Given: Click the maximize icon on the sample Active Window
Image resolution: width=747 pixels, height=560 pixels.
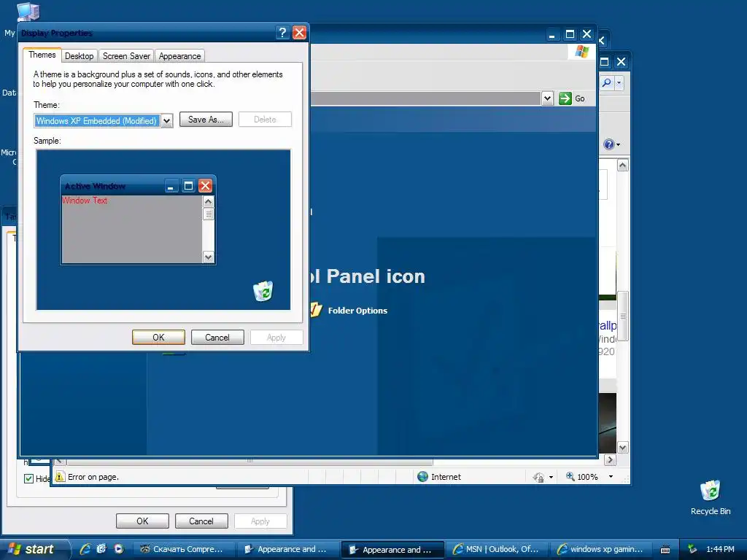Looking at the screenshot, I should coord(189,186).
